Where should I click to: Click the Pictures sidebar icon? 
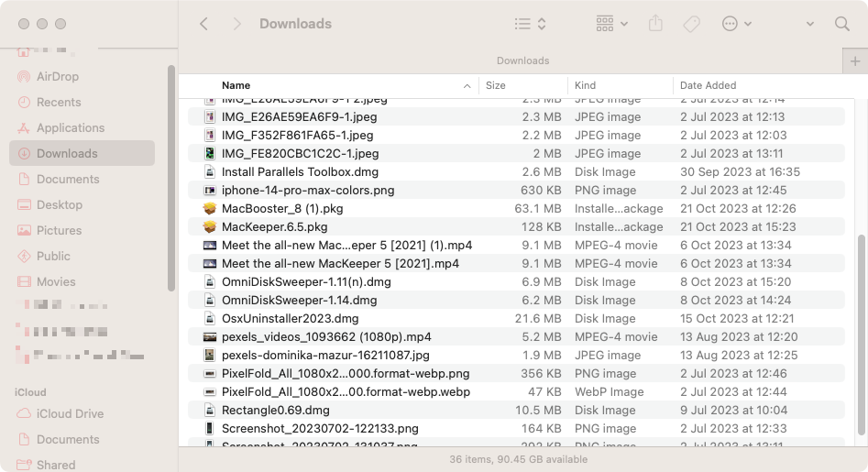click(24, 230)
